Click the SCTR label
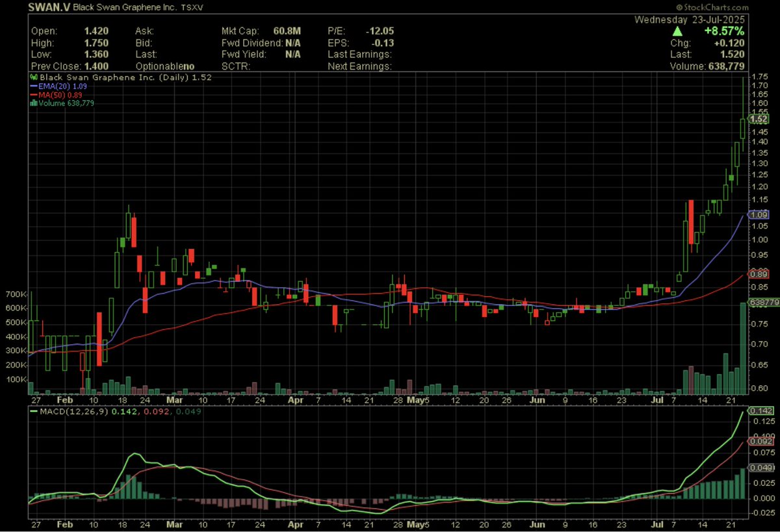This screenshot has height=532, width=780. pyautogui.click(x=235, y=66)
